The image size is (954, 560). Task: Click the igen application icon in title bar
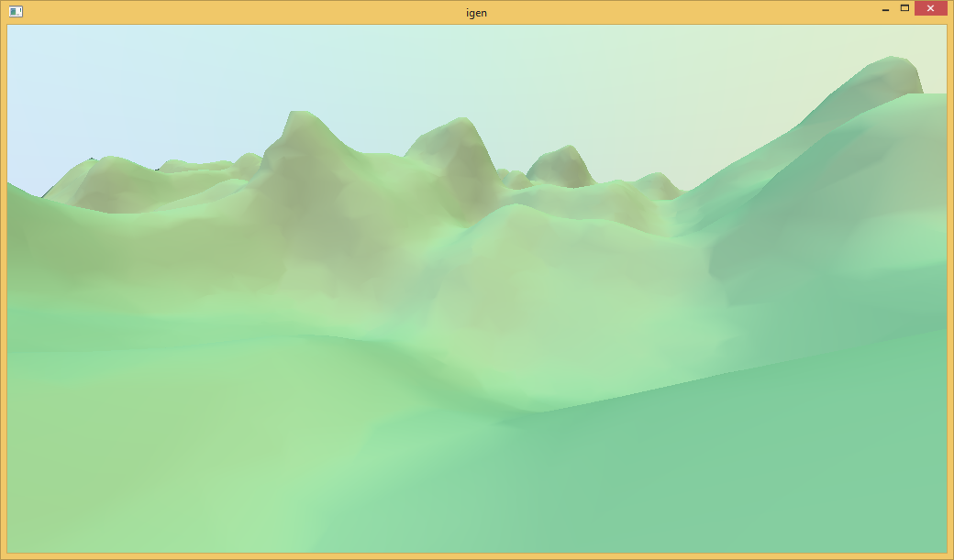point(16,12)
